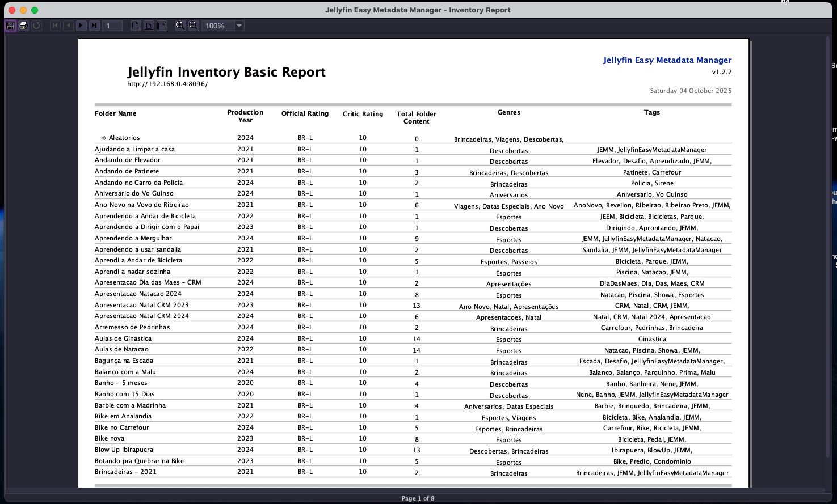Zoom out of the report
The image size is (837, 504).
pyautogui.click(x=194, y=26)
